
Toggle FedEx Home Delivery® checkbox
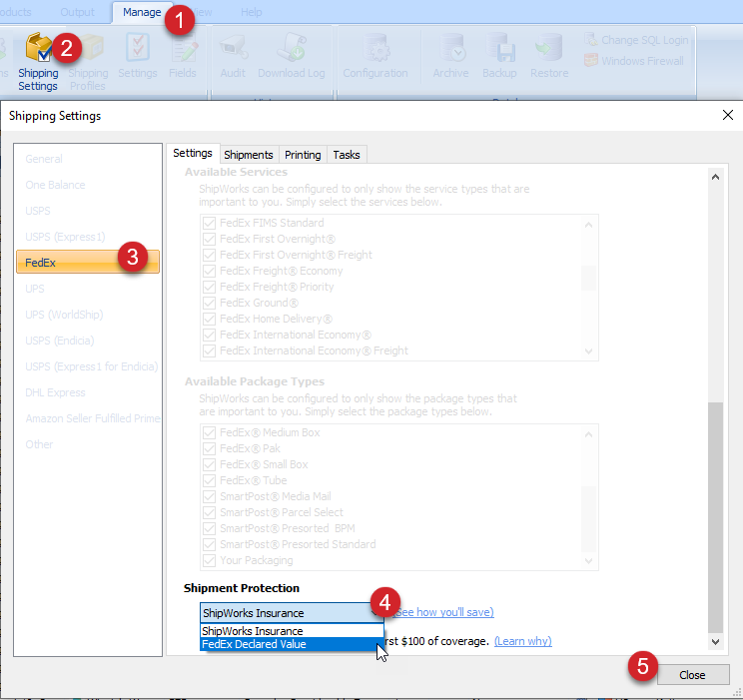(x=209, y=319)
